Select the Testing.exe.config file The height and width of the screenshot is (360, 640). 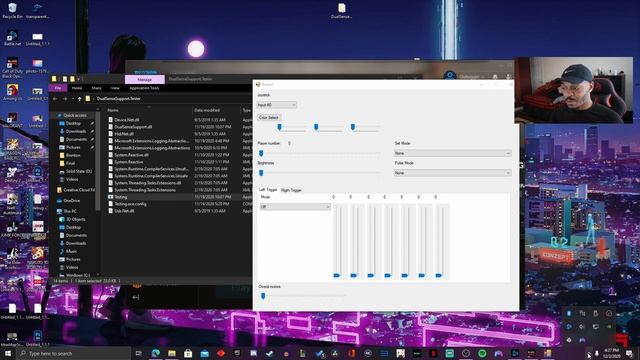pyautogui.click(x=130, y=204)
